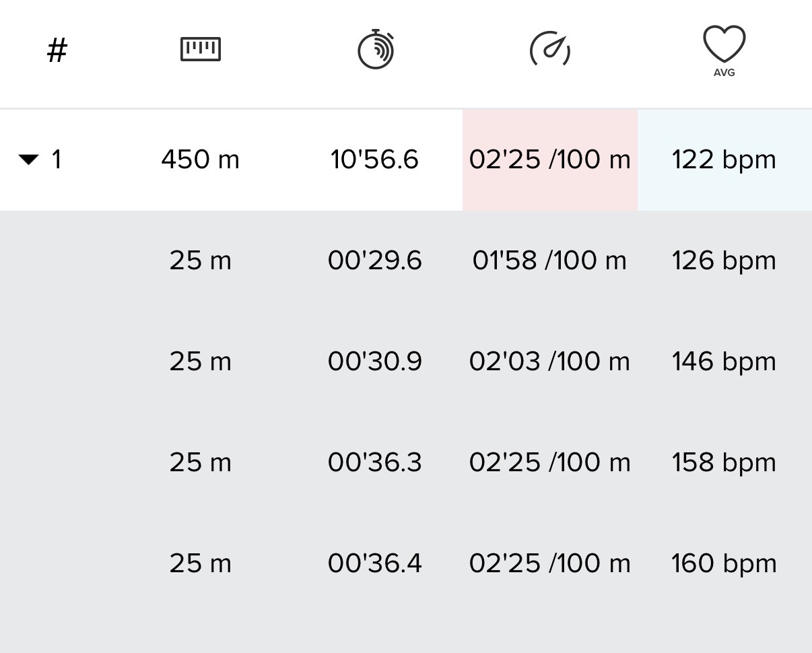812x653 pixels.
Task: Select the 00'36.3 split time
Action: (374, 462)
